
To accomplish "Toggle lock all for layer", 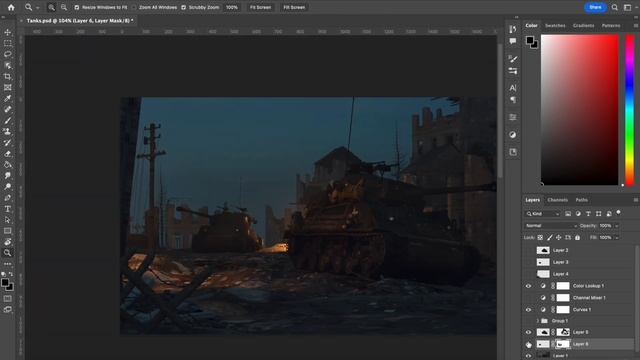I will (577, 238).
